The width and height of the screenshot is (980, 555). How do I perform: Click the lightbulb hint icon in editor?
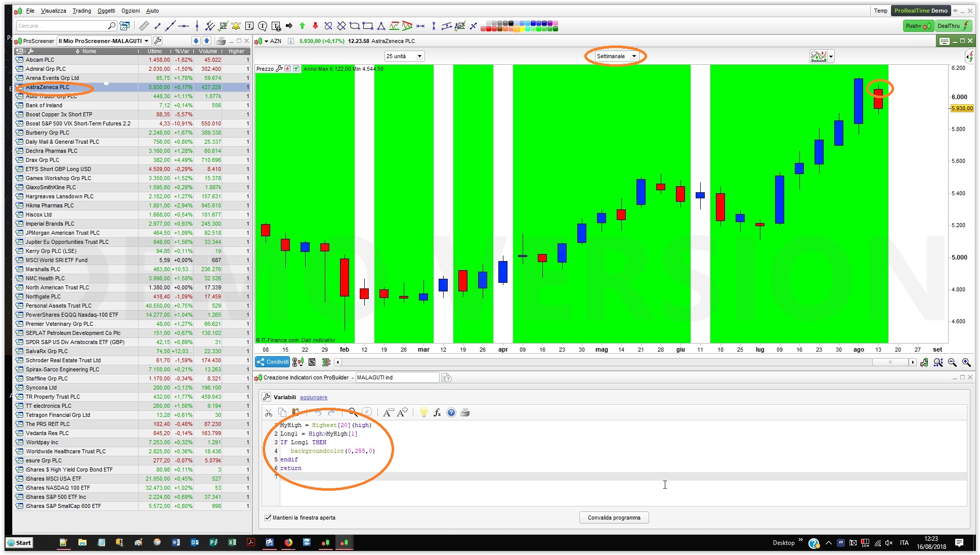[x=424, y=413]
